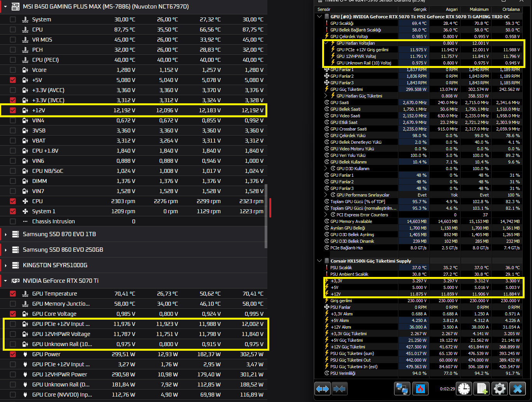
Task: Click the hardware monitor list scrollbar
Action: (x=266, y=216)
